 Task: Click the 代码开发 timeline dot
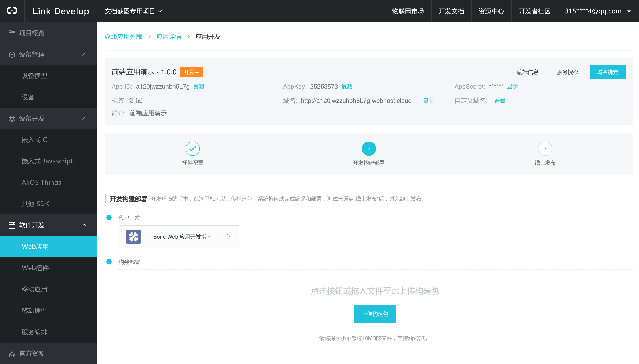point(109,218)
